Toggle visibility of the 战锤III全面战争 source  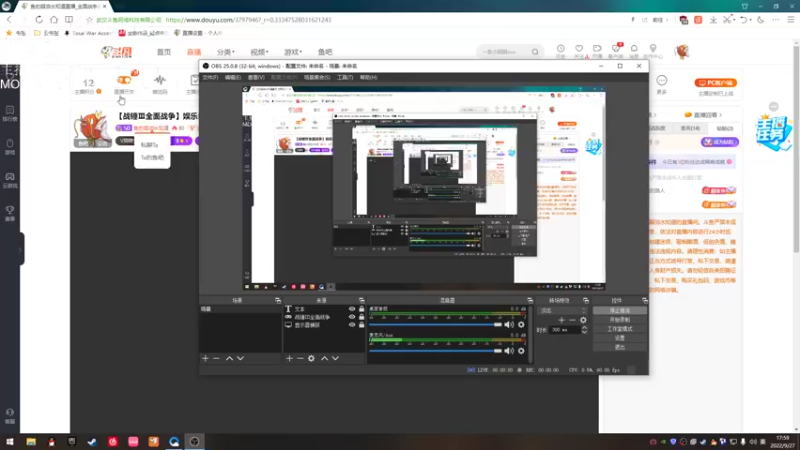coord(352,317)
